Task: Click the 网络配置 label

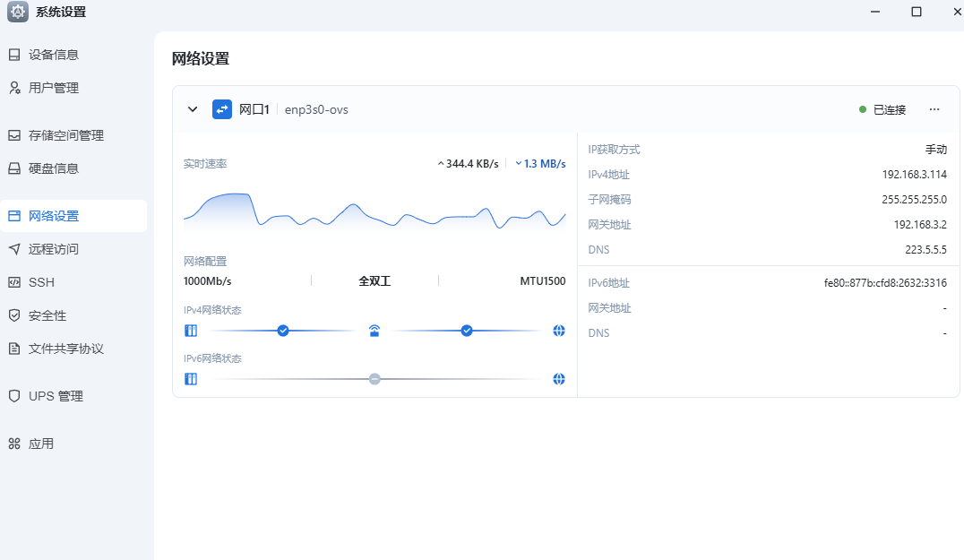Action: pos(205,262)
